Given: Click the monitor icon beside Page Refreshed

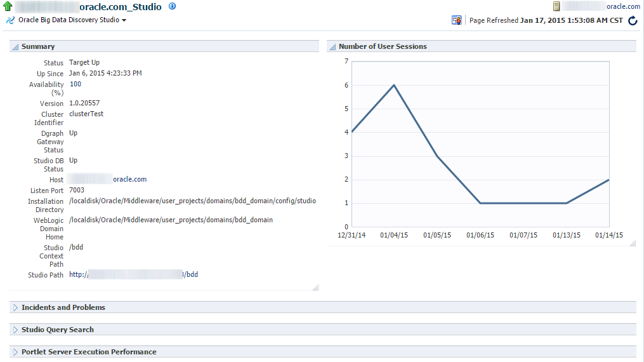Looking at the screenshot, I should [456, 20].
